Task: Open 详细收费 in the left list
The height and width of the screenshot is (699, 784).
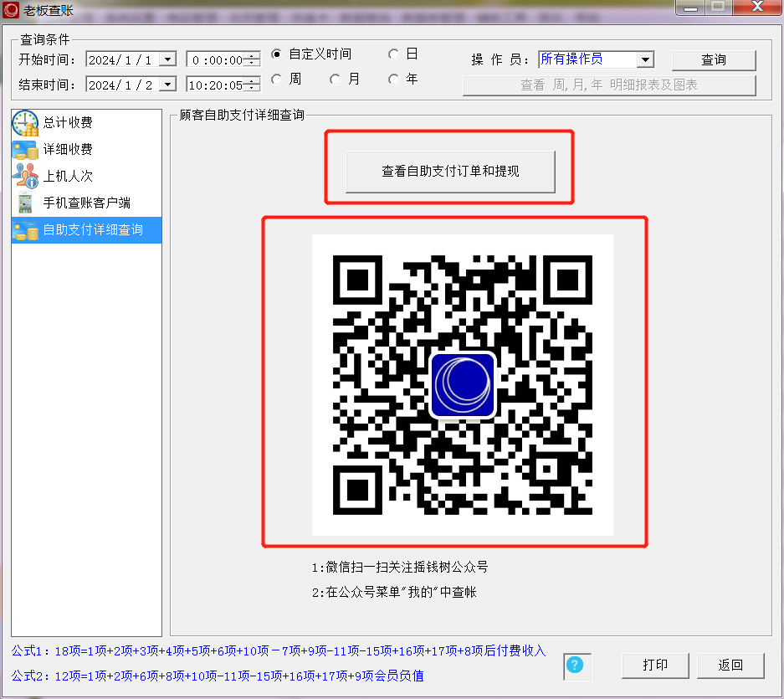Action: click(x=86, y=149)
